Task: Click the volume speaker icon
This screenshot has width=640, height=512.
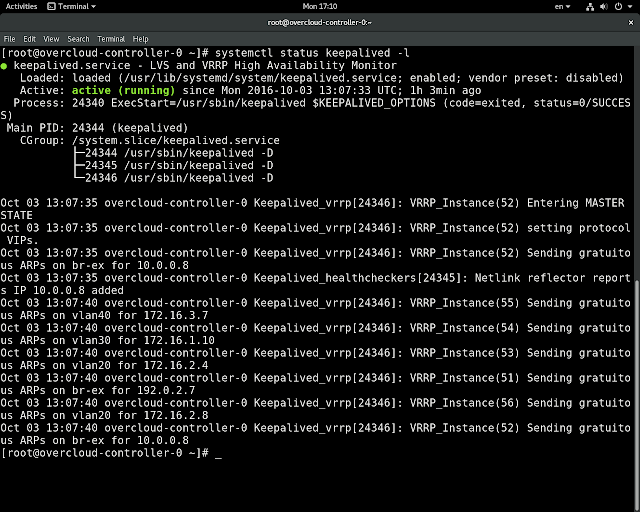Action: 604,7
